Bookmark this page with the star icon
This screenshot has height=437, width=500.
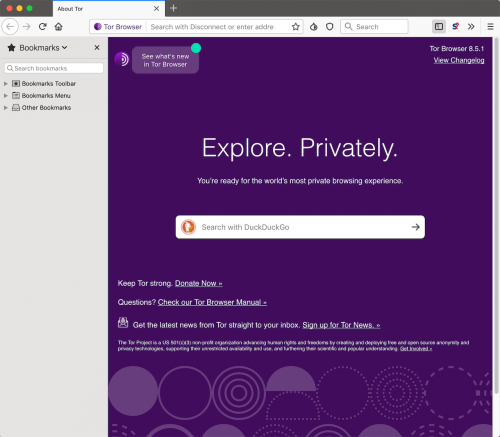[x=296, y=27]
